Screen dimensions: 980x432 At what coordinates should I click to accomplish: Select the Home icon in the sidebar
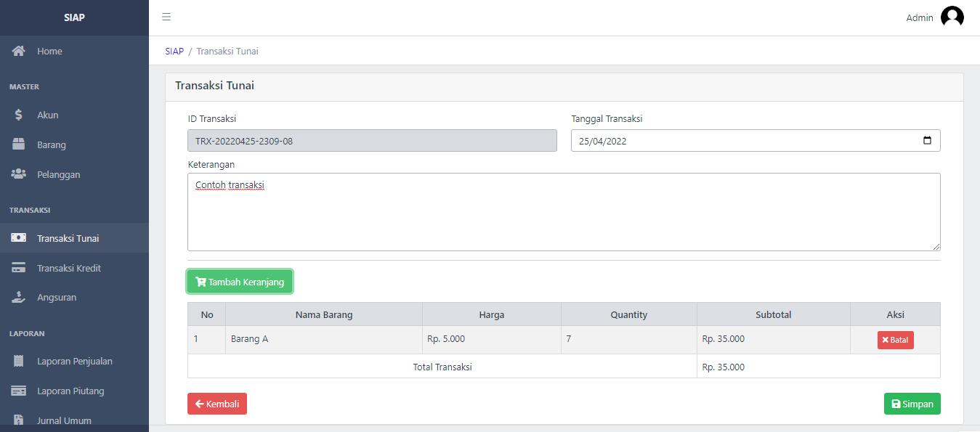click(18, 51)
